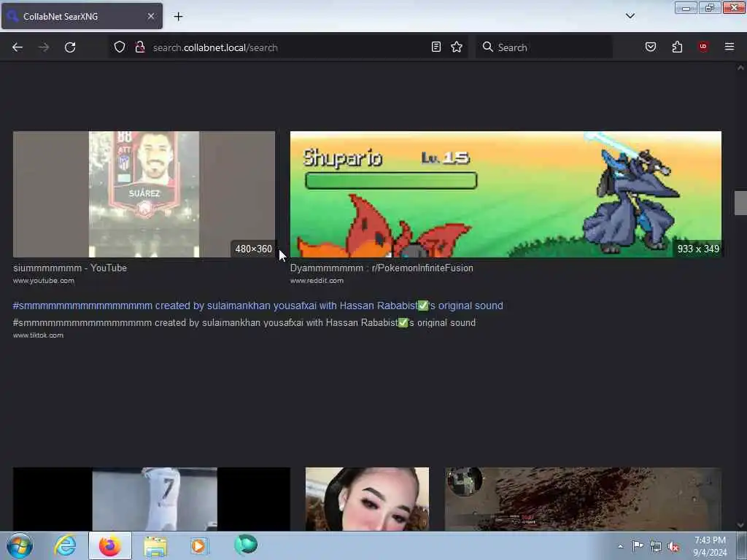Open the uBlock Origin extension icon
The image size is (747, 560).
click(x=703, y=47)
